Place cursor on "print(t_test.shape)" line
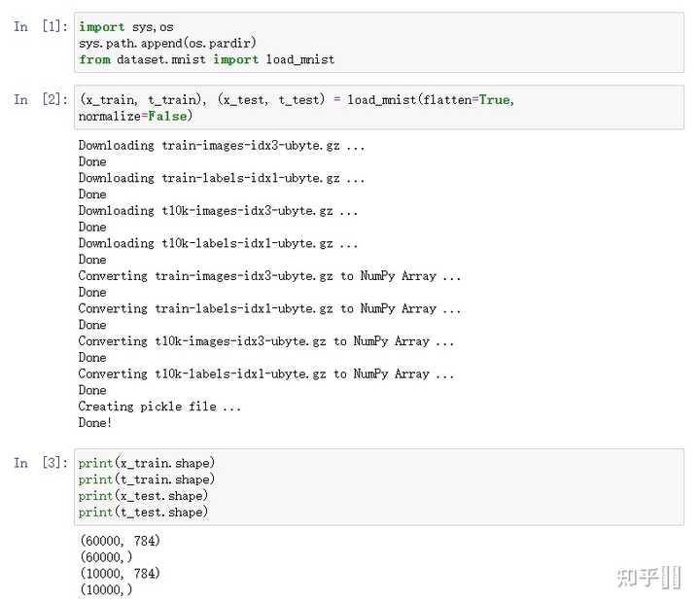Viewport: 700px width, 603px height. click(x=143, y=513)
